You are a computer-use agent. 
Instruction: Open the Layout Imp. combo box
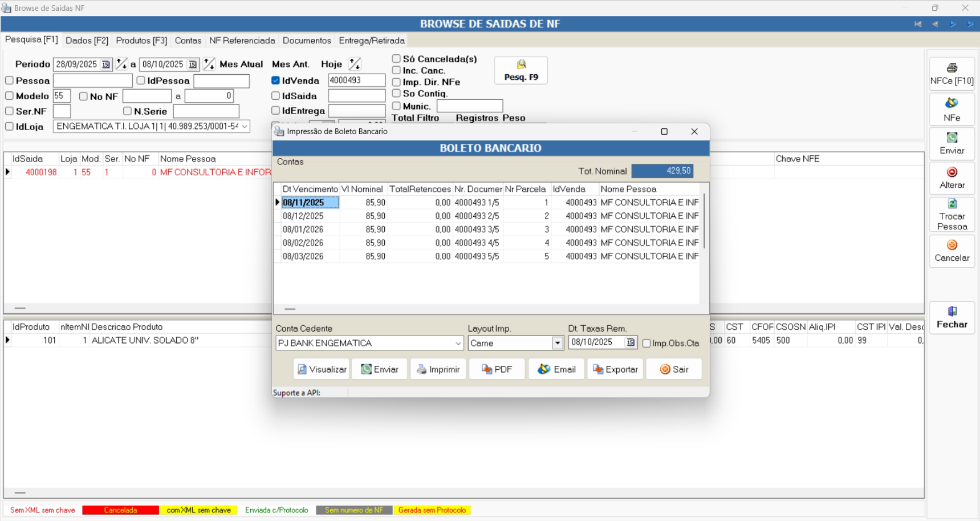558,343
